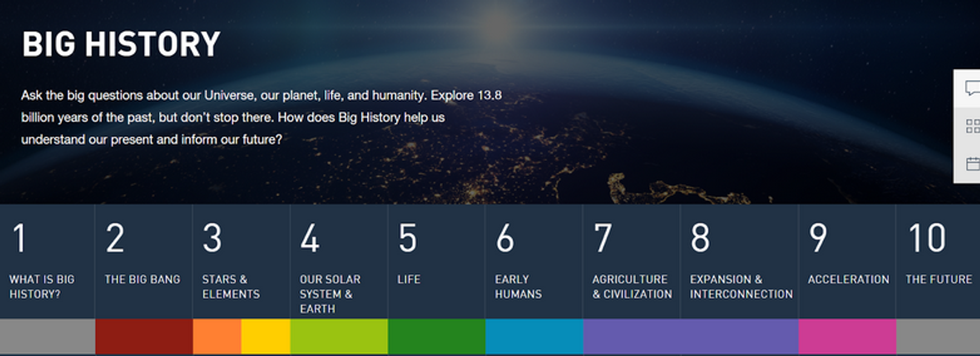Image resolution: width=980 pixels, height=356 pixels.
Task: Open unit 3 Stars & Elements
Action: [x=241, y=261]
